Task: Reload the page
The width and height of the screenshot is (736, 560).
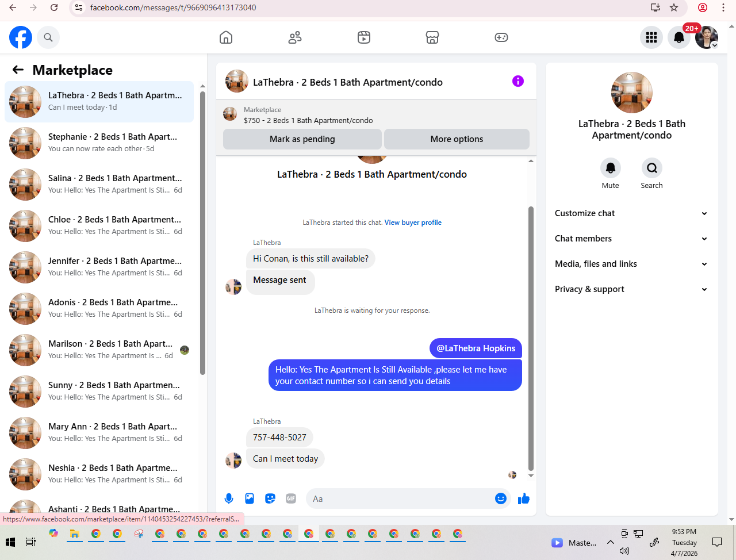Action: [54, 7]
